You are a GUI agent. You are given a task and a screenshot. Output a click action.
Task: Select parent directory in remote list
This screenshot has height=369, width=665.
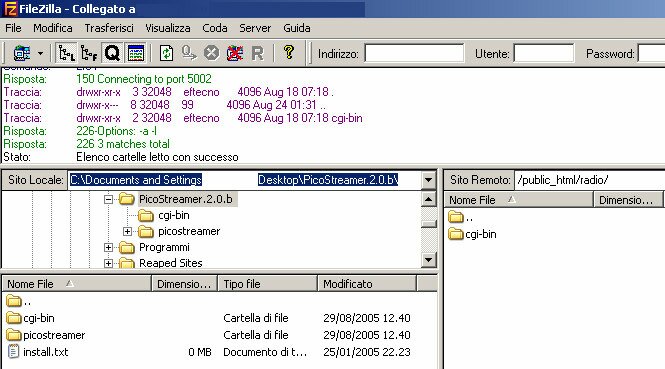tap(461, 218)
